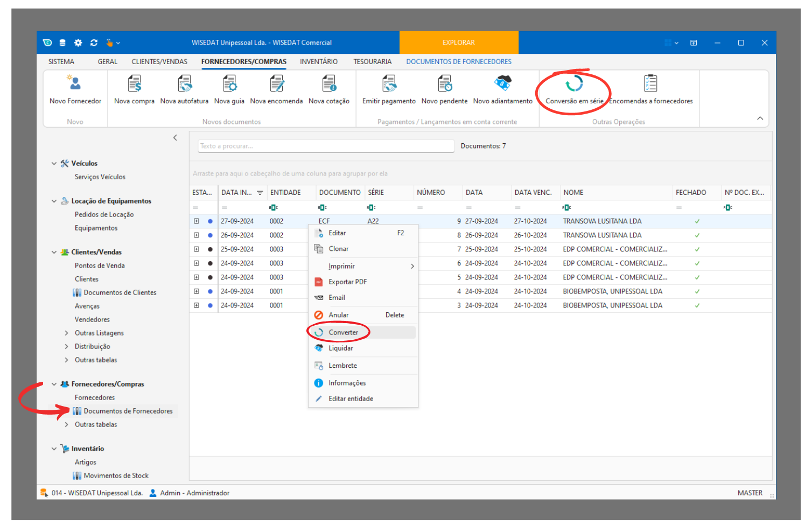Switch to the TESOURARIA ribbon tab
This screenshot has width=812, height=532.
point(372,62)
